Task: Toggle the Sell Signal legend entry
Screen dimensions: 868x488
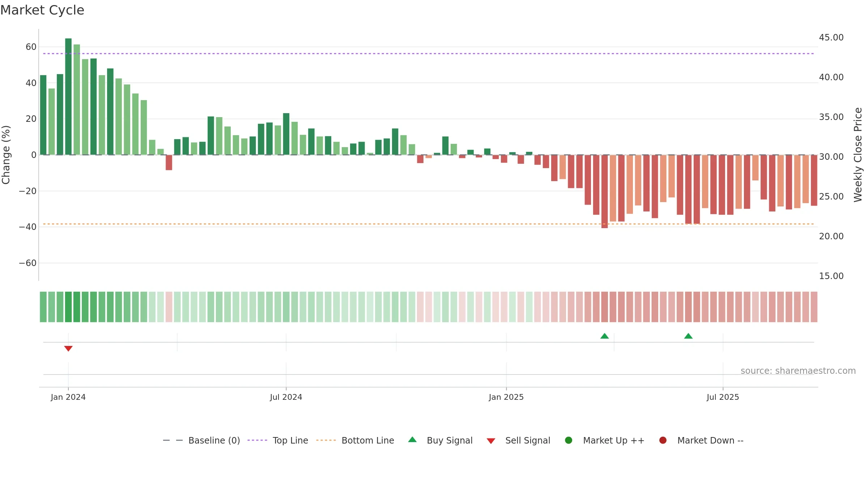Action: 518,440
